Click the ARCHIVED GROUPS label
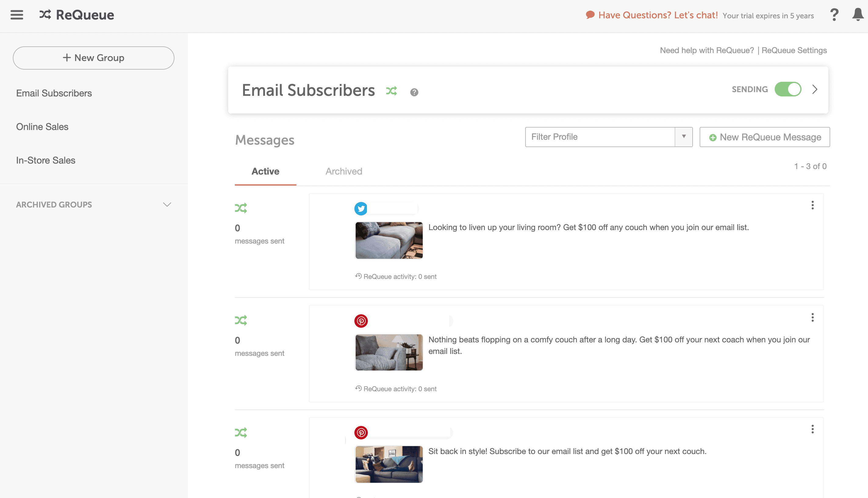 tap(54, 204)
